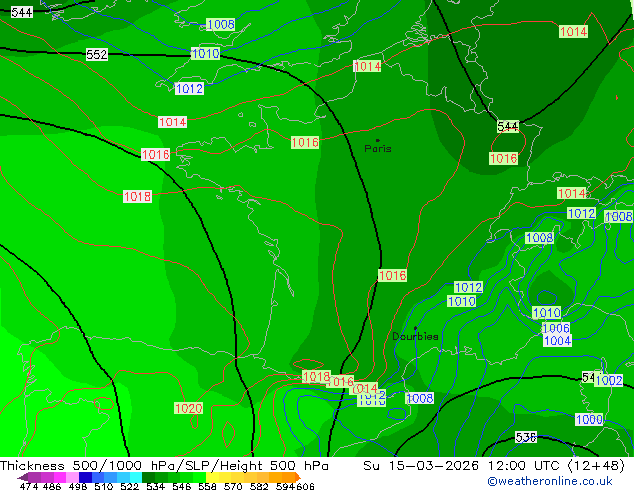Click the legend value 546

pos(182,486)
